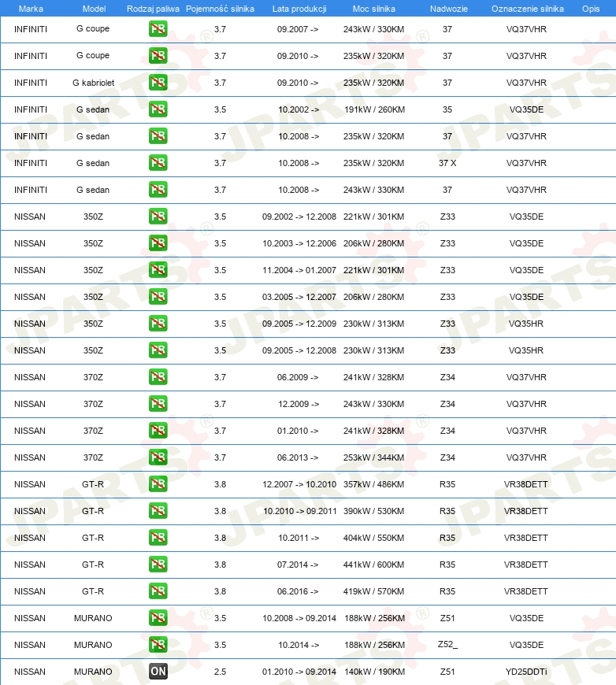The height and width of the screenshot is (685, 616).
Task: Click the petrol fuel icon for INFINITI G sedan 3.5
Action: [x=158, y=109]
